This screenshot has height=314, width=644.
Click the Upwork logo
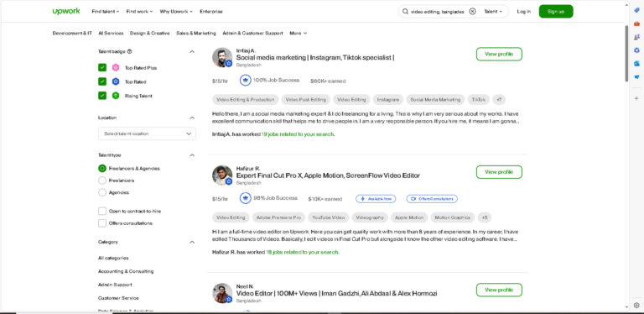(x=66, y=11)
